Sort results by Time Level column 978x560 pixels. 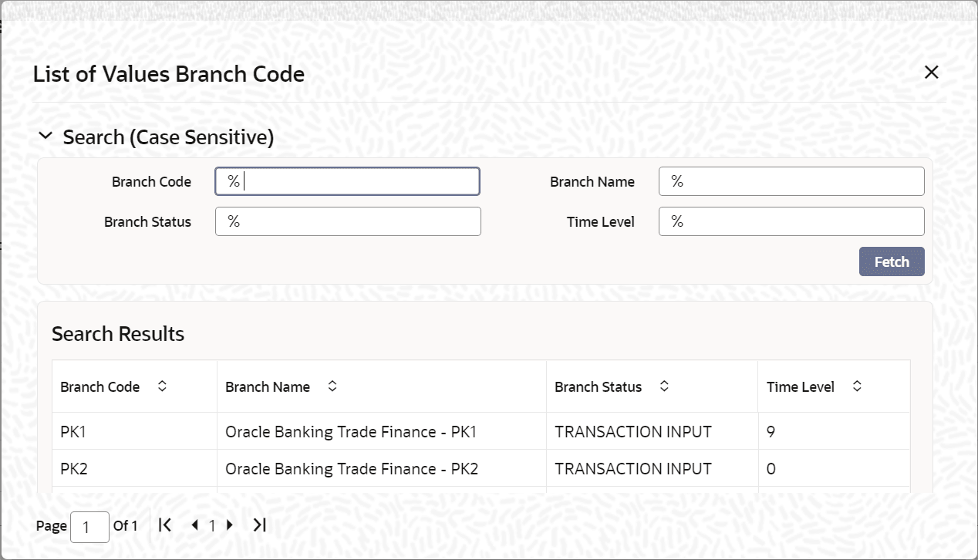click(857, 386)
